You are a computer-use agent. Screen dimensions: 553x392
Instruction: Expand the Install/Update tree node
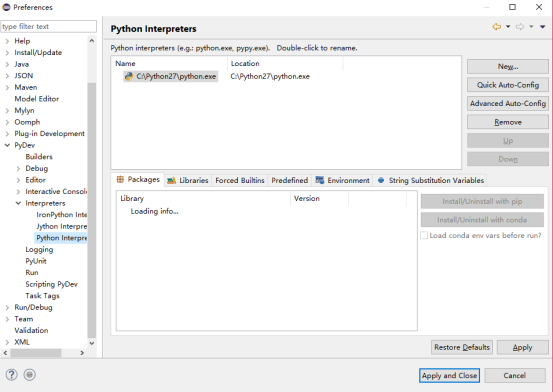click(x=7, y=53)
